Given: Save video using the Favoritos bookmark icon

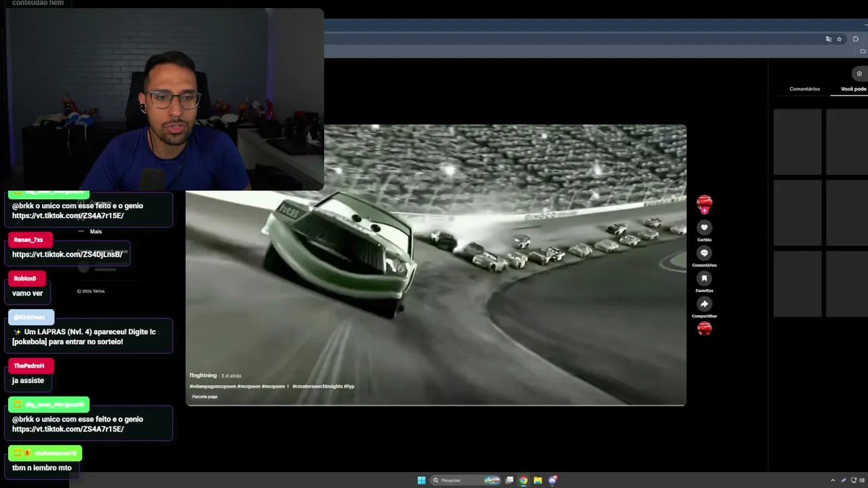Looking at the screenshot, I should coord(704,279).
